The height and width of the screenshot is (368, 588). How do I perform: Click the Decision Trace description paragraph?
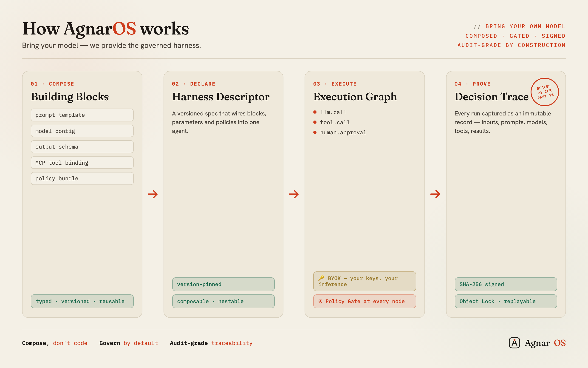pos(503,122)
